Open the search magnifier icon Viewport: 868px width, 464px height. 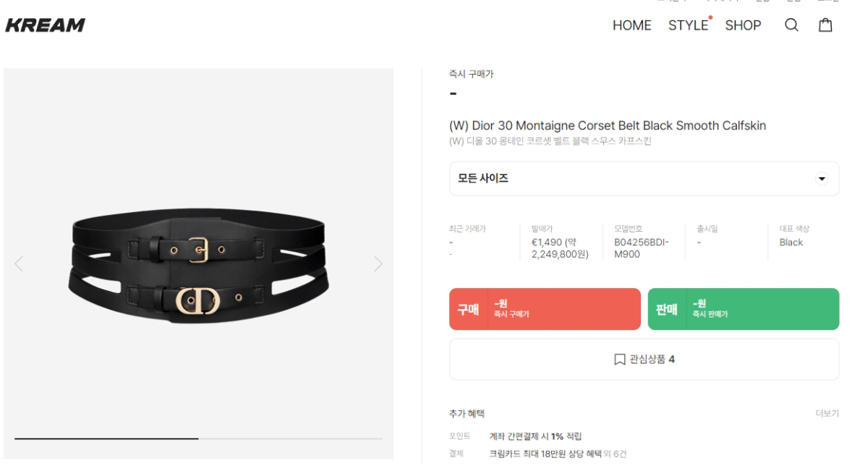click(x=791, y=25)
